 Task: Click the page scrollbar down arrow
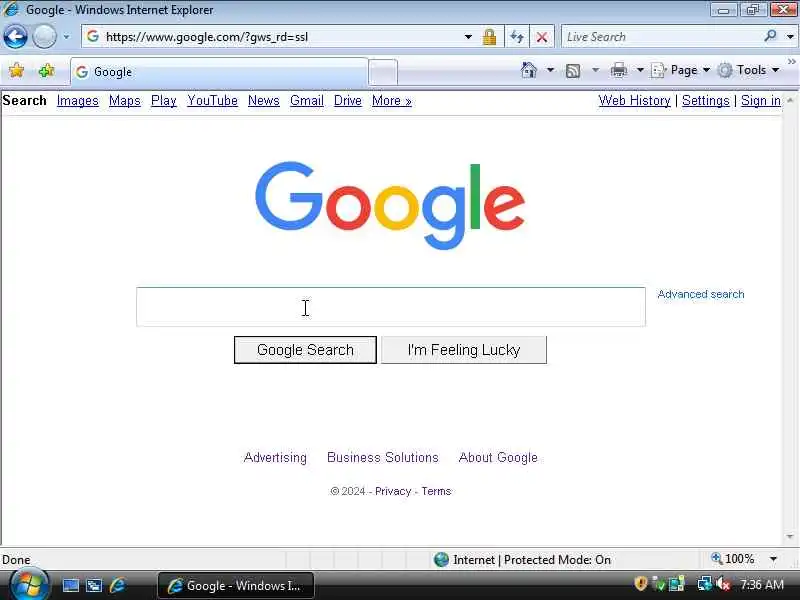[790, 537]
